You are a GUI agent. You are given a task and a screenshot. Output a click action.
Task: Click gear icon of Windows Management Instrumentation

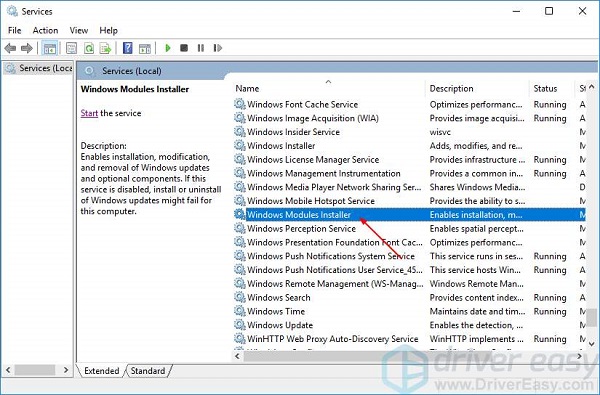click(240, 173)
